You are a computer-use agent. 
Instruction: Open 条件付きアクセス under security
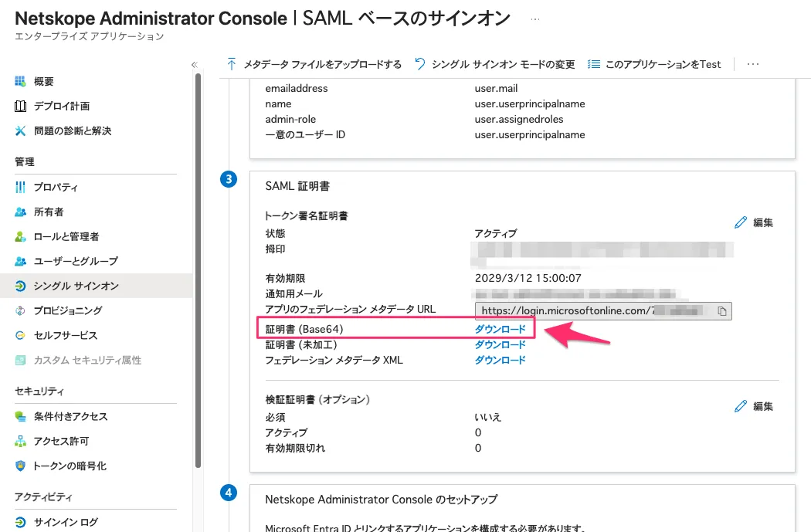pyautogui.click(x=70, y=417)
